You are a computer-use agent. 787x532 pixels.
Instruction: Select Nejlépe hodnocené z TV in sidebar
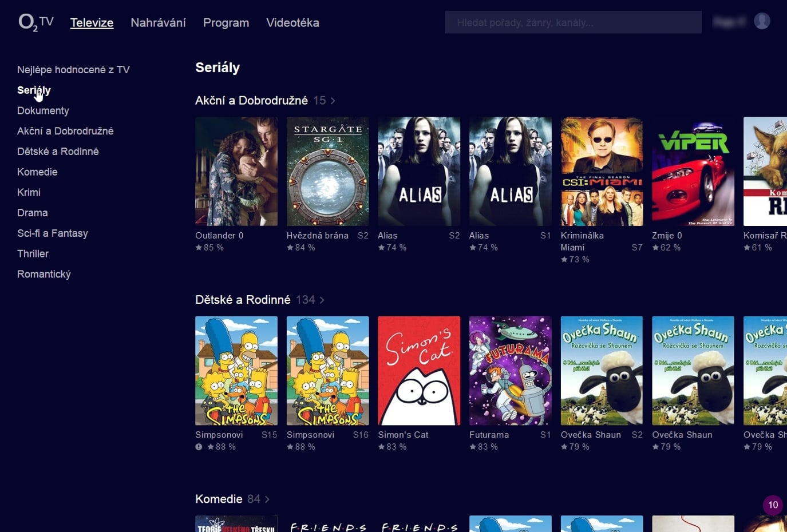point(73,70)
